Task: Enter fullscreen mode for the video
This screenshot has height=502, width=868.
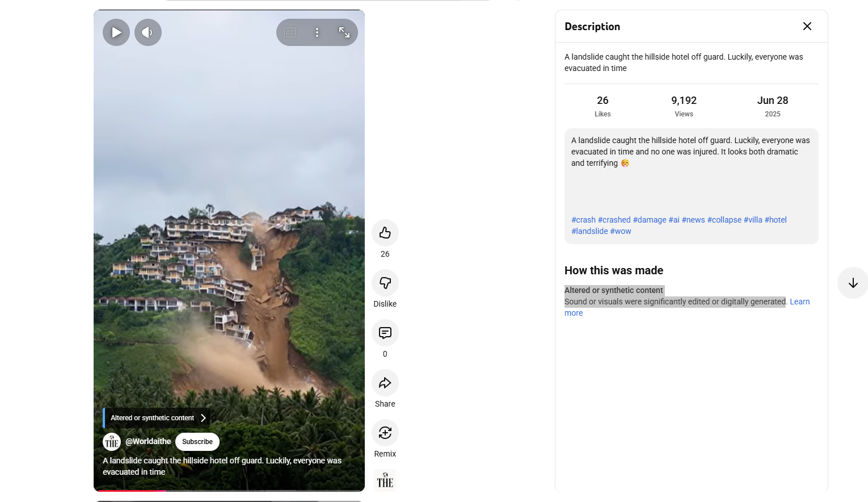Action: [344, 32]
